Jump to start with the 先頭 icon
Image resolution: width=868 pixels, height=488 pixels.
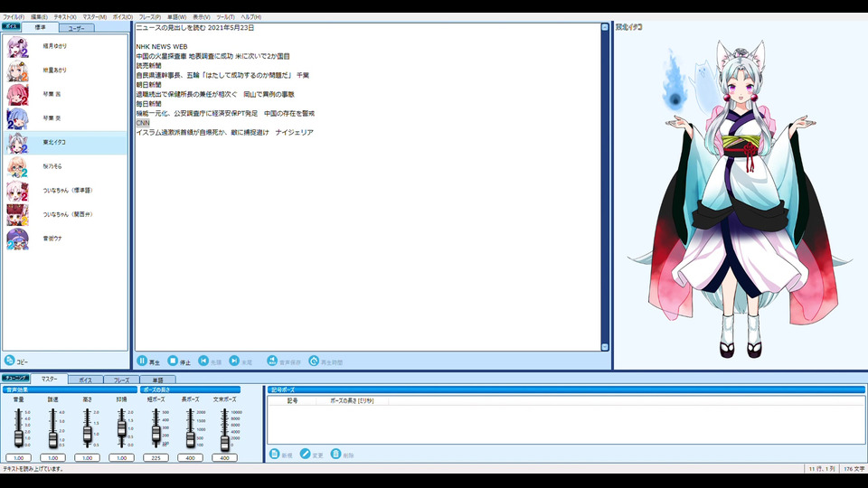click(x=203, y=361)
